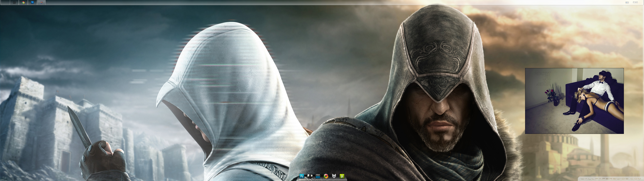644x181 pixels.
Task: Select the active Eye of Horus taskbar app
Action: point(41,3)
